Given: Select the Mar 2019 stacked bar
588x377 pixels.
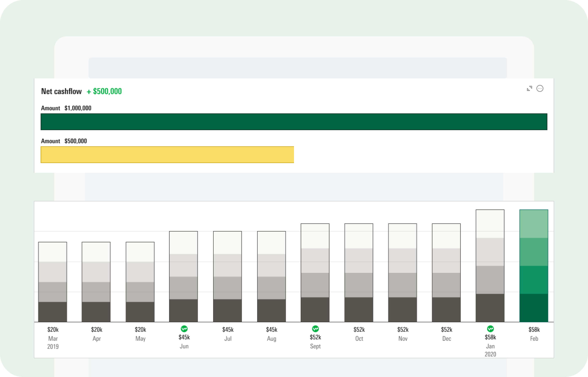Looking at the screenshot, I should point(53,282).
